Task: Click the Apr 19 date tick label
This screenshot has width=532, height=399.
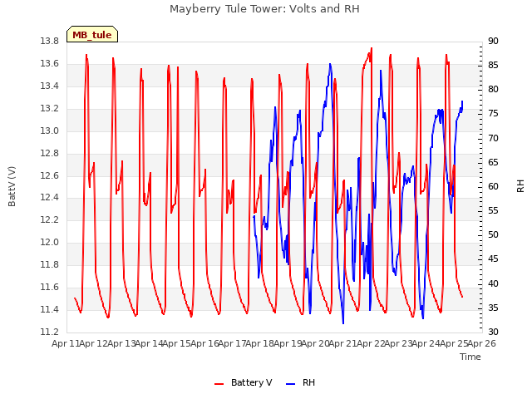Action: [288, 343]
